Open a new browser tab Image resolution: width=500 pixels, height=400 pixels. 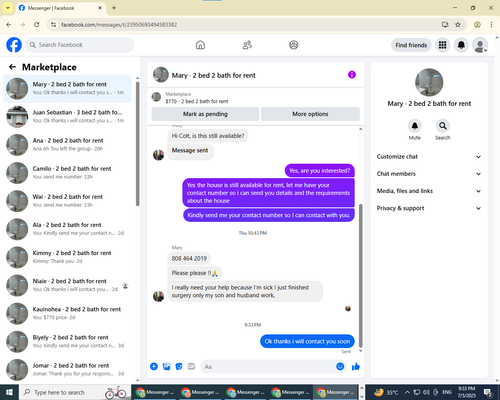(x=114, y=8)
